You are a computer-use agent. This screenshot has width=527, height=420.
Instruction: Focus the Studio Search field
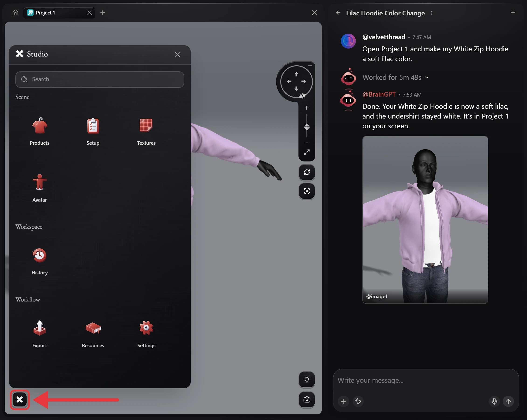click(x=100, y=79)
